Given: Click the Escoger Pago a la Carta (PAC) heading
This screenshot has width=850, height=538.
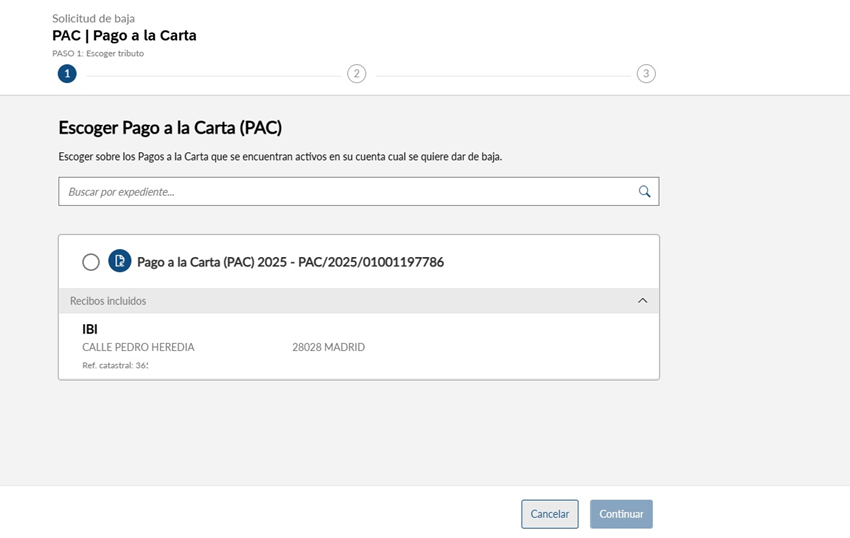Looking at the screenshot, I should (170, 128).
